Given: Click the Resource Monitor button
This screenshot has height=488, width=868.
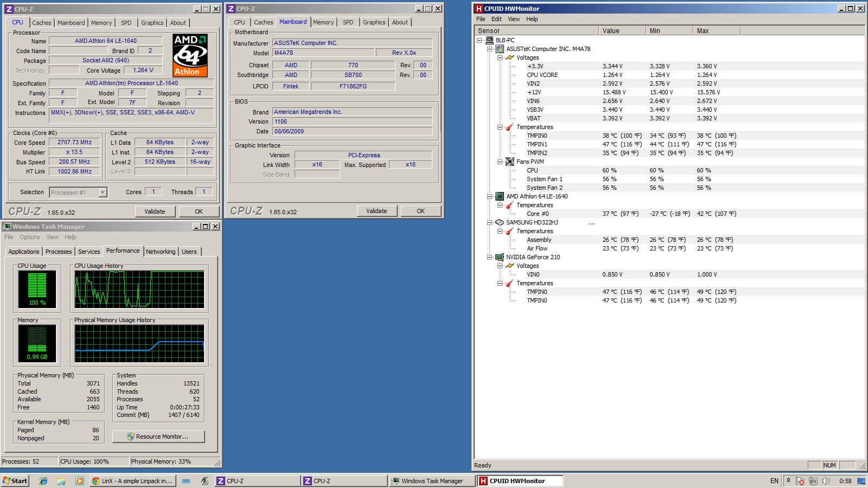Looking at the screenshot, I should [158, 436].
